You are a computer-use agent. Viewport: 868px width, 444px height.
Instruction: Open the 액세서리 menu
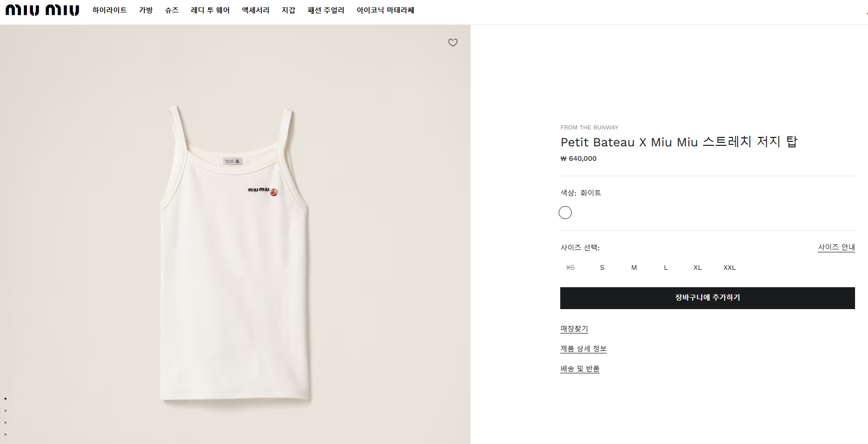pos(255,10)
